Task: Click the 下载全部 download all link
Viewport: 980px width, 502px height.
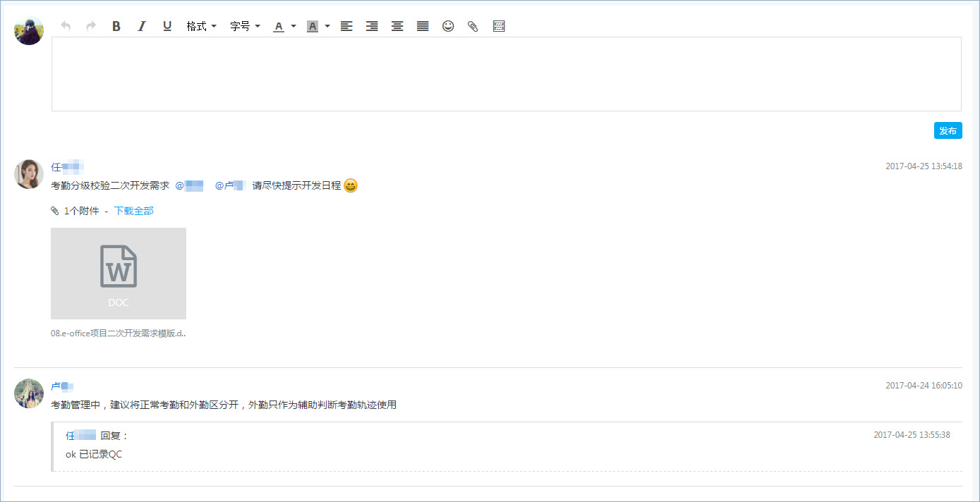Action: (x=134, y=211)
